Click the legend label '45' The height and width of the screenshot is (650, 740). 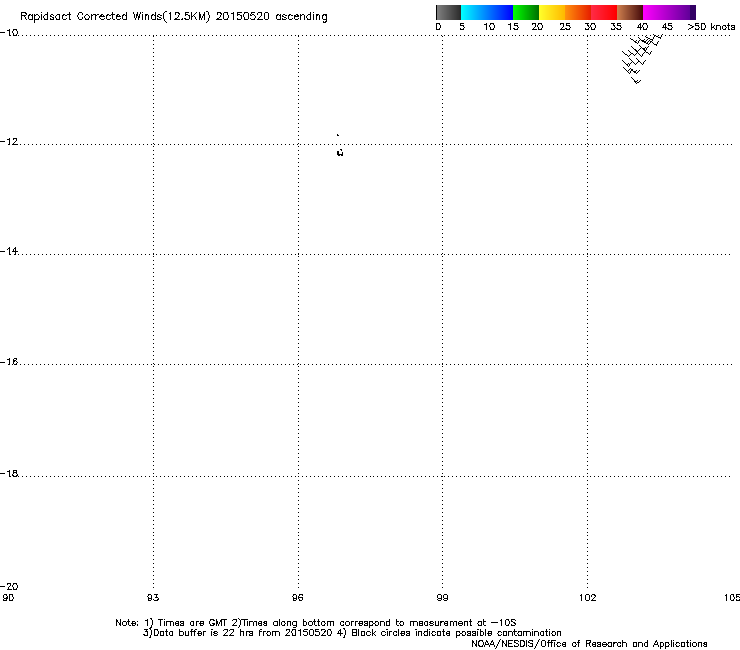667,27
